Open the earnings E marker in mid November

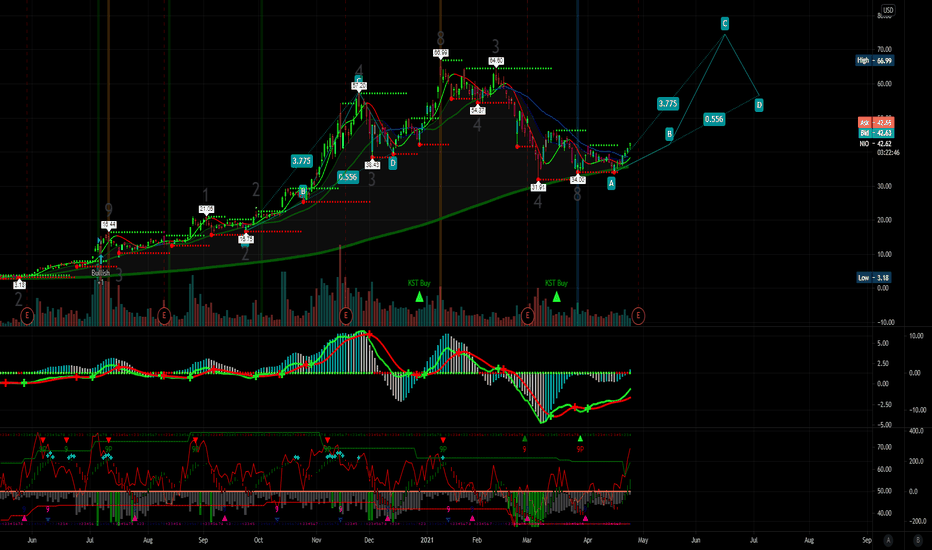point(345,316)
